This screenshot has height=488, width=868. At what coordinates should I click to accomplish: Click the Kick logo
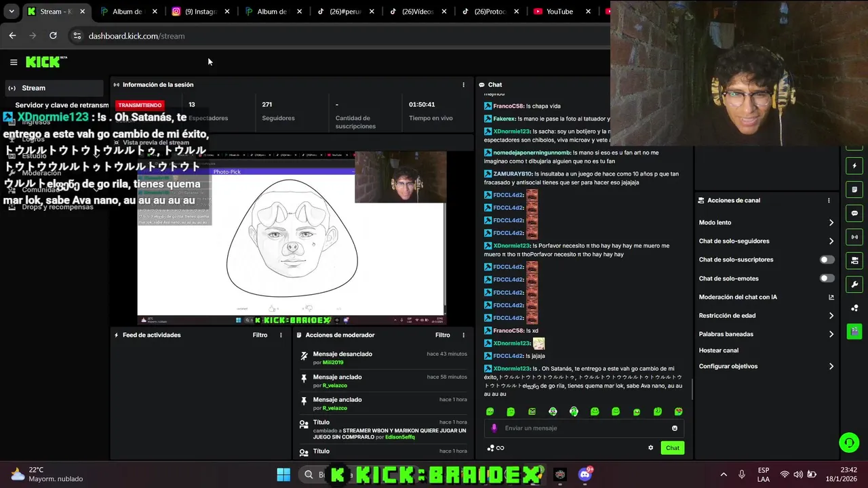point(46,62)
